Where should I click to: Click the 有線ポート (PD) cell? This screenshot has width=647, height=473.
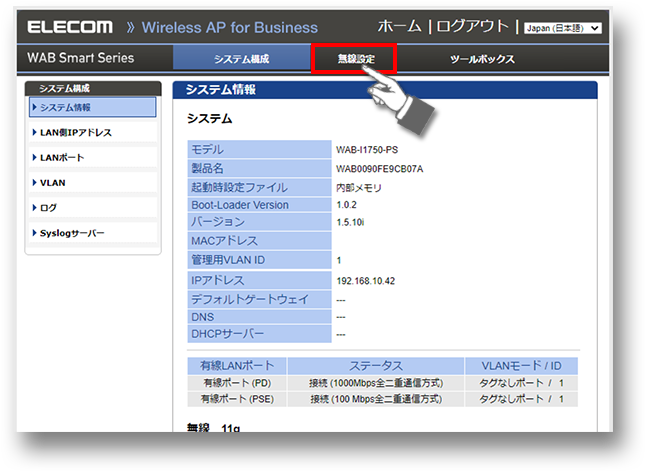tap(237, 383)
